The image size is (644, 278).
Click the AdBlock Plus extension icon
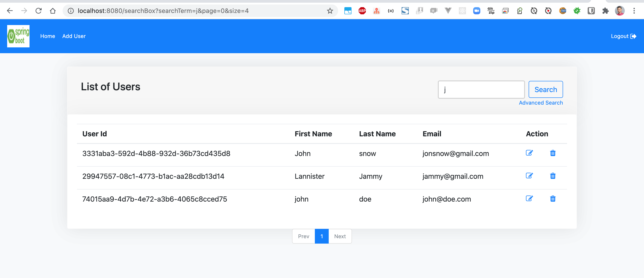[x=362, y=11]
